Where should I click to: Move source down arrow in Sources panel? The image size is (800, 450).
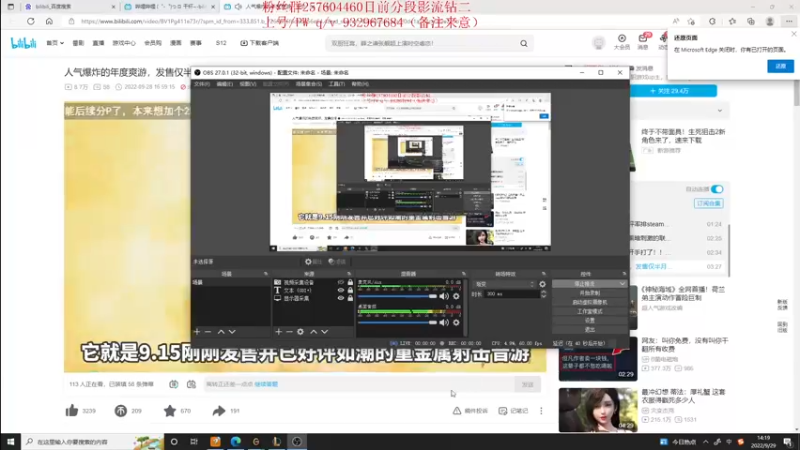click(x=324, y=332)
